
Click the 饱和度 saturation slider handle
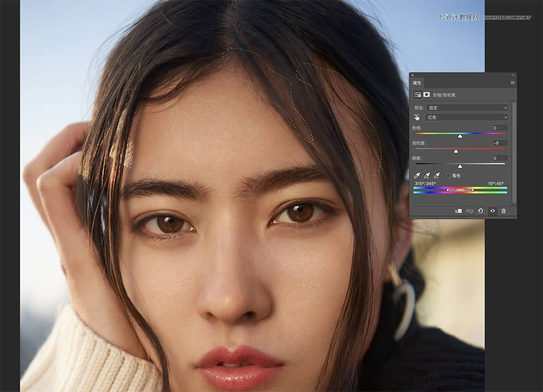click(x=456, y=151)
